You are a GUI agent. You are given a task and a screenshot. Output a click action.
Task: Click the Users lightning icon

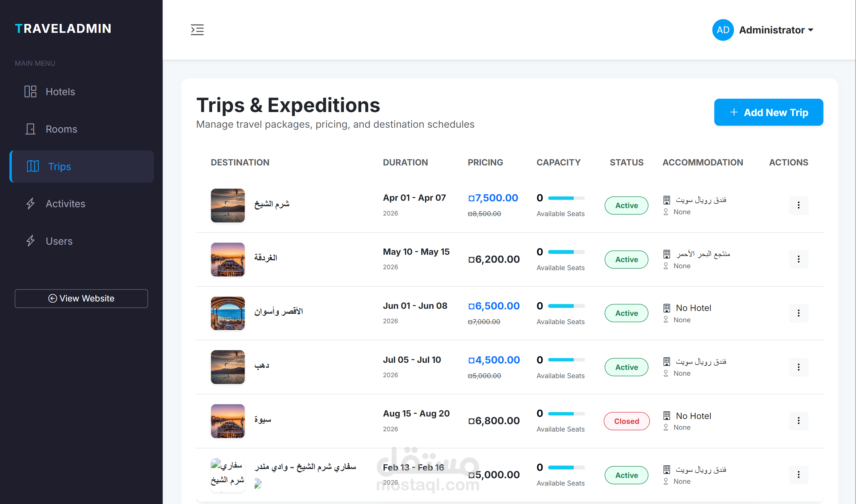(x=30, y=241)
